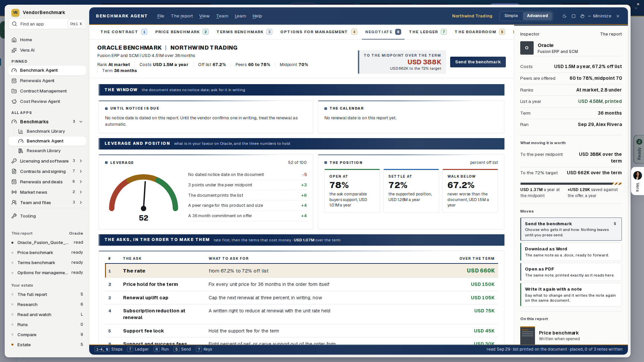Open Tooling section
Viewport: 644px width, 362px height.
coord(47,216)
